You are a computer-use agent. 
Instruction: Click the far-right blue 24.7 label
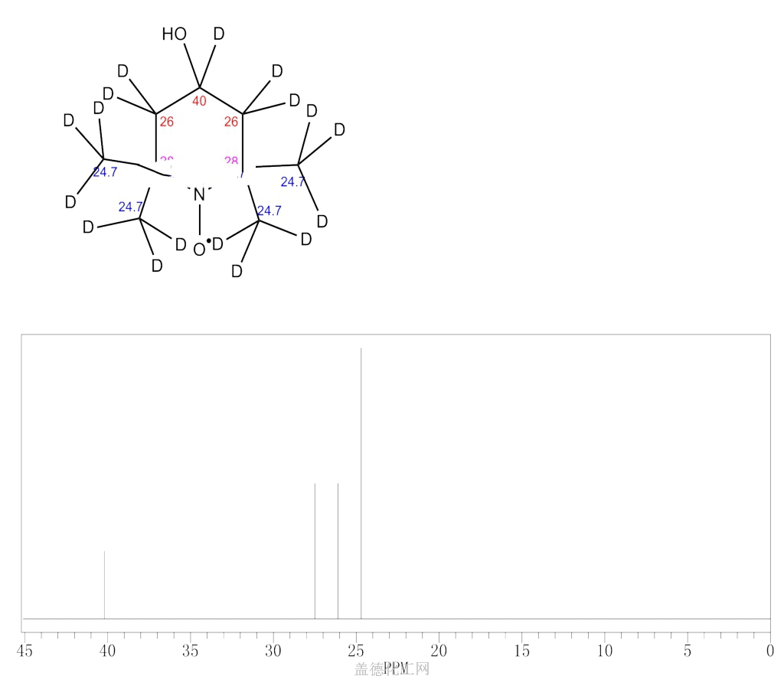[x=292, y=182]
